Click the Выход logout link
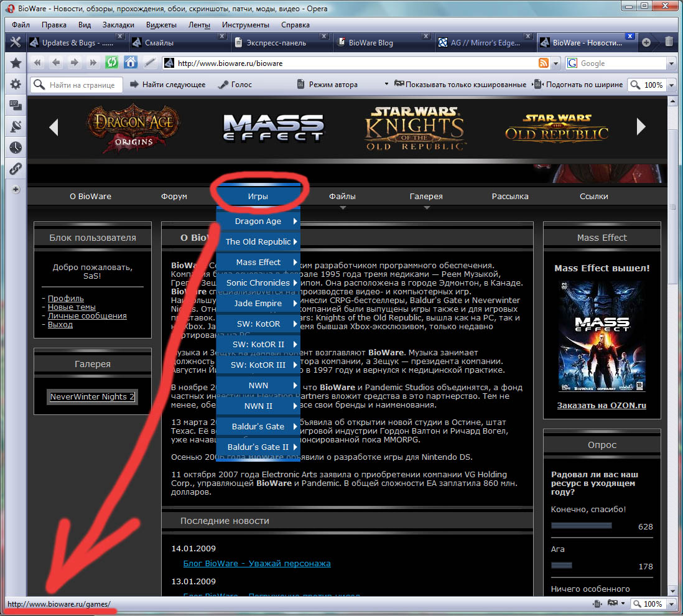Viewport: 683px width, 616px height. click(60, 325)
